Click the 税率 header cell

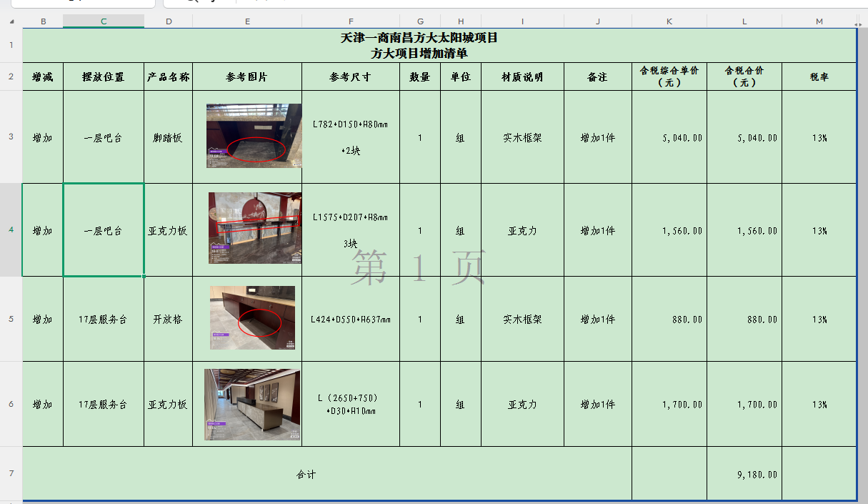[819, 76]
